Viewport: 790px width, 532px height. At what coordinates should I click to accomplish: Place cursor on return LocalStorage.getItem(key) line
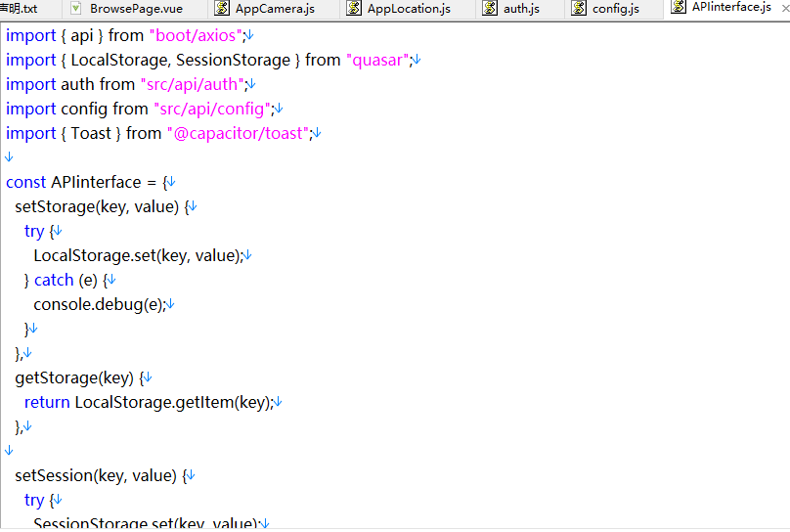pyautogui.click(x=149, y=403)
